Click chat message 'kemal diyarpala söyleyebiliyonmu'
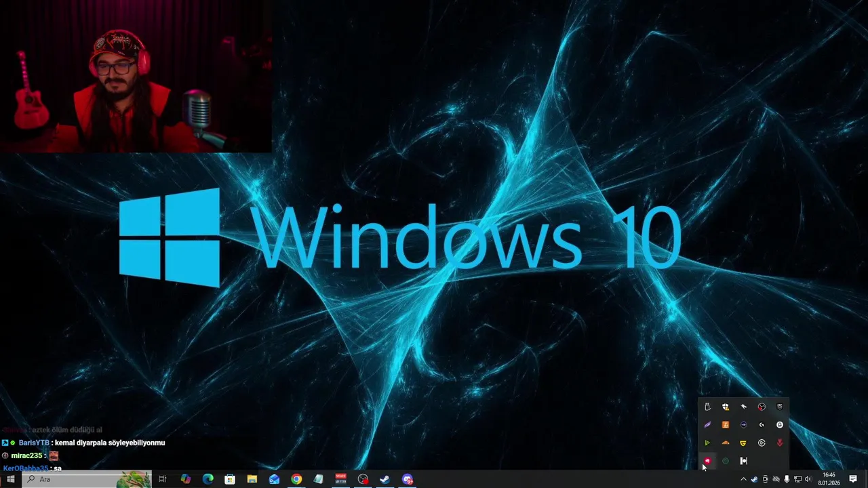Screen dimensions: 868x488 [x=110, y=443]
